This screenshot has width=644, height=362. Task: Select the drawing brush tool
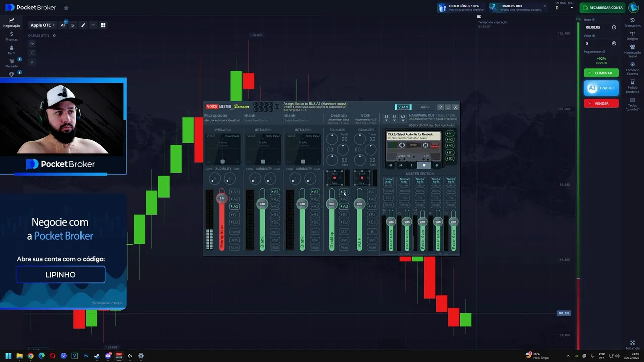(83, 25)
